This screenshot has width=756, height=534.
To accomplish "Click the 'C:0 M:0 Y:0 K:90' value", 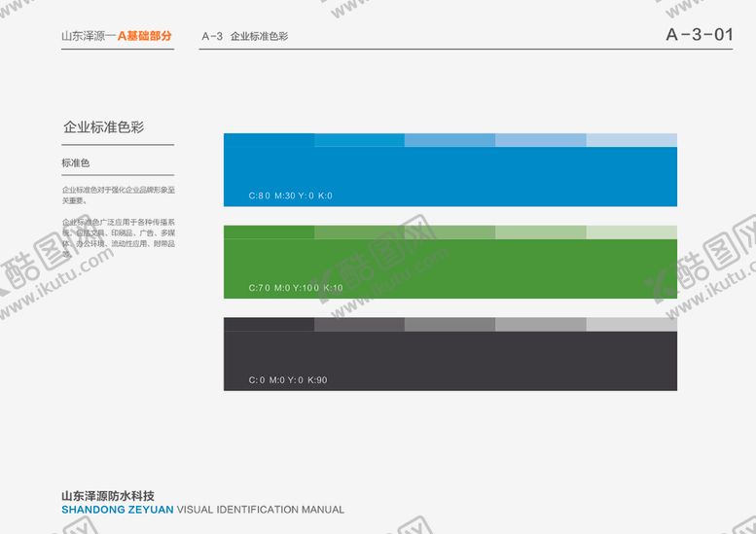I will 288,379.
